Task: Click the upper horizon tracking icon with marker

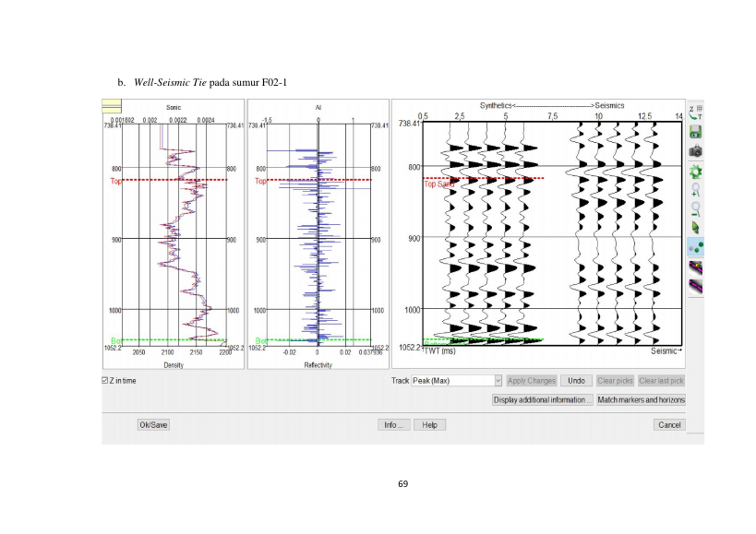Action: pyautogui.click(x=695, y=267)
